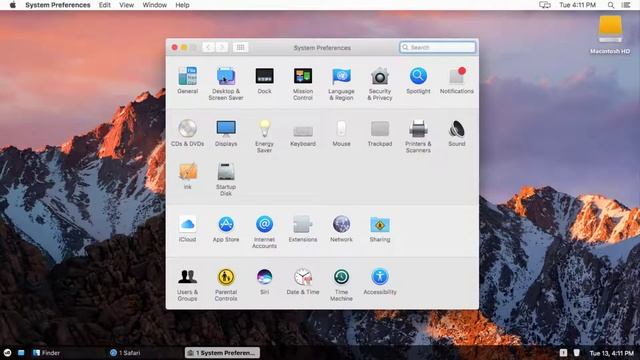The image size is (640, 360).
Task: Open Spotlight preferences
Action: (x=418, y=80)
